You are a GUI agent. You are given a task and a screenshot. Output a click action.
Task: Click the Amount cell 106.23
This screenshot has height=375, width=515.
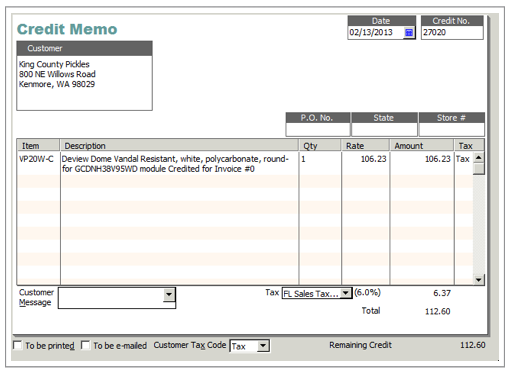click(422, 163)
